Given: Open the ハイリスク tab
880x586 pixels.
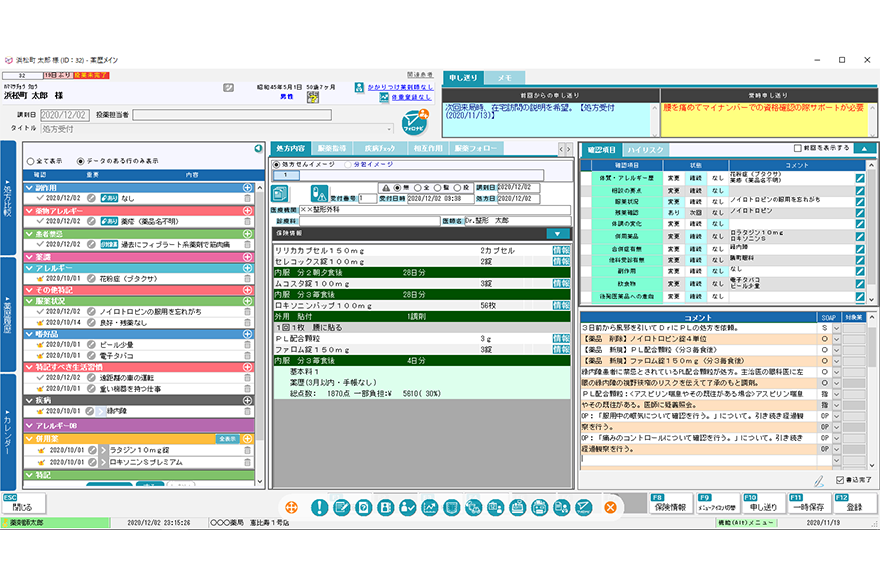Looking at the screenshot, I should [645, 148].
